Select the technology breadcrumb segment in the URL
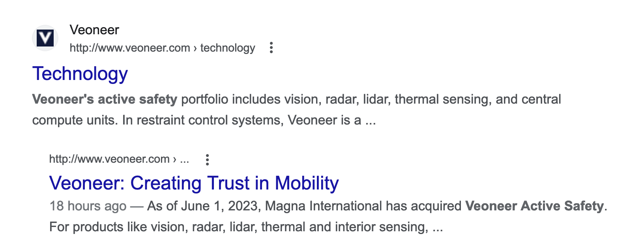 (228, 48)
